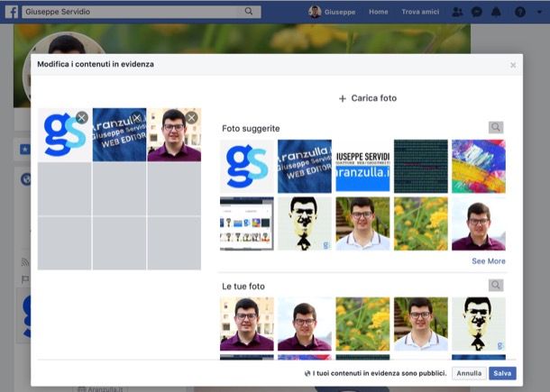Click the search magnifier in the top bar

pyautogui.click(x=249, y=11)
